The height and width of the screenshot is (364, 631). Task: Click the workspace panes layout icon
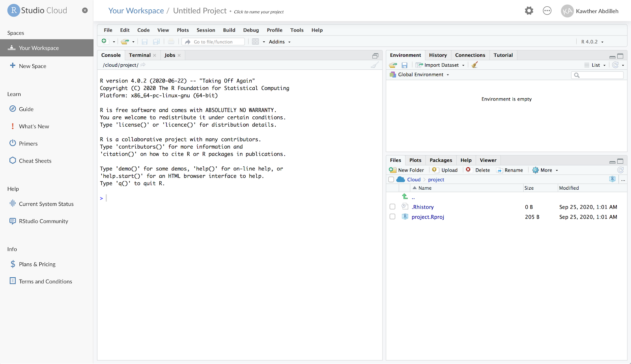(x=256, y=41)
